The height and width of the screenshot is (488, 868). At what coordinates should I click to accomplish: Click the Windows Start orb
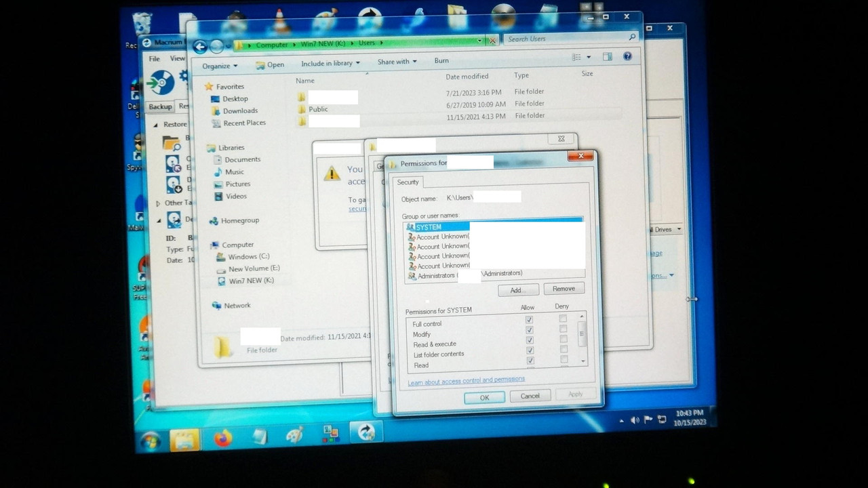click(x=150, y=441)
